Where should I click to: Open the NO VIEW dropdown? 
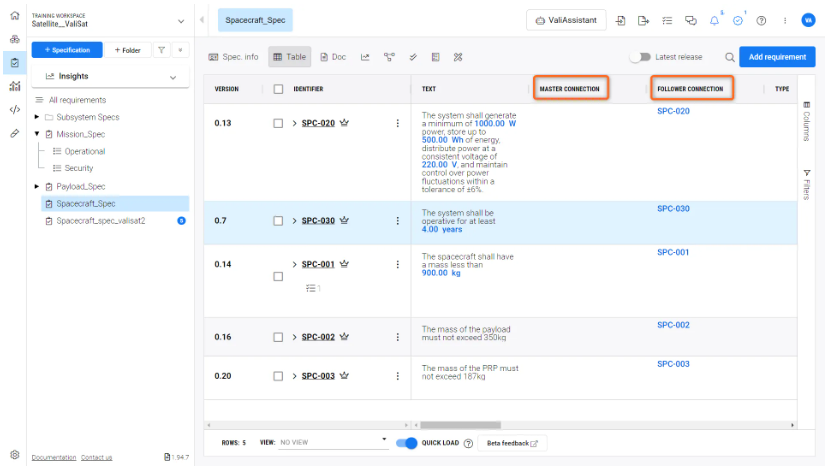333,442
